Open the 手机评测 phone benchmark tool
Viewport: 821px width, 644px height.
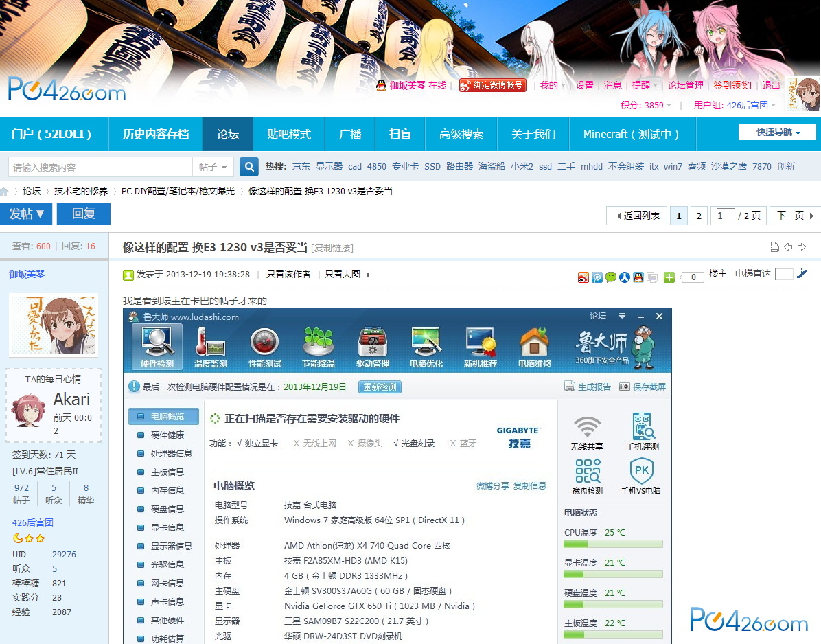tap(643, 433)
